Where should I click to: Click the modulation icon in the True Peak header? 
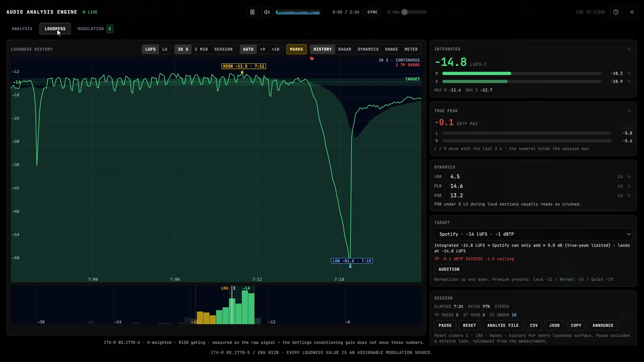[629, 111]
